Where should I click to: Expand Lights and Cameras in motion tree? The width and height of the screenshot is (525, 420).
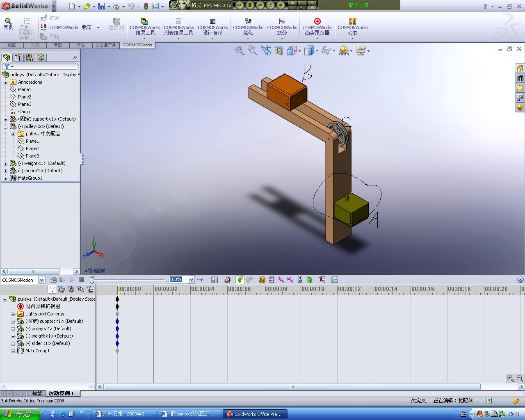pyautogui.click(x=13, y=314)
